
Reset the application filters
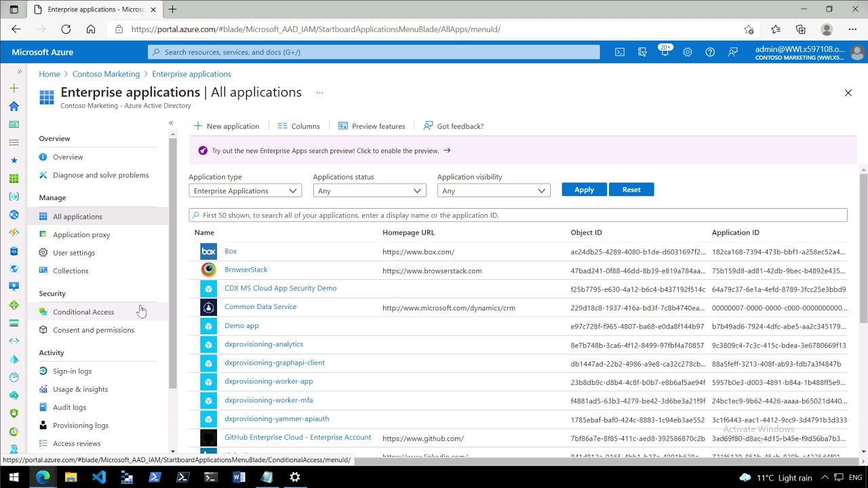[631, 190]
